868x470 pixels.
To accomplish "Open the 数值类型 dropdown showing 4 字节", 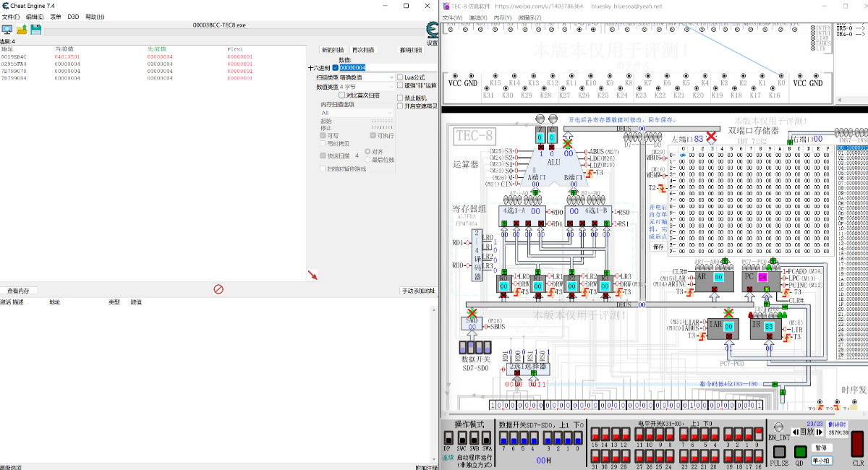I will (x=367, y=86).
